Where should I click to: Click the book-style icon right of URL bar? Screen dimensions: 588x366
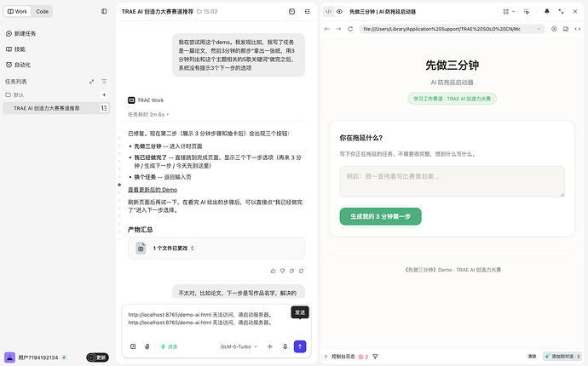(x=566, y=29)
